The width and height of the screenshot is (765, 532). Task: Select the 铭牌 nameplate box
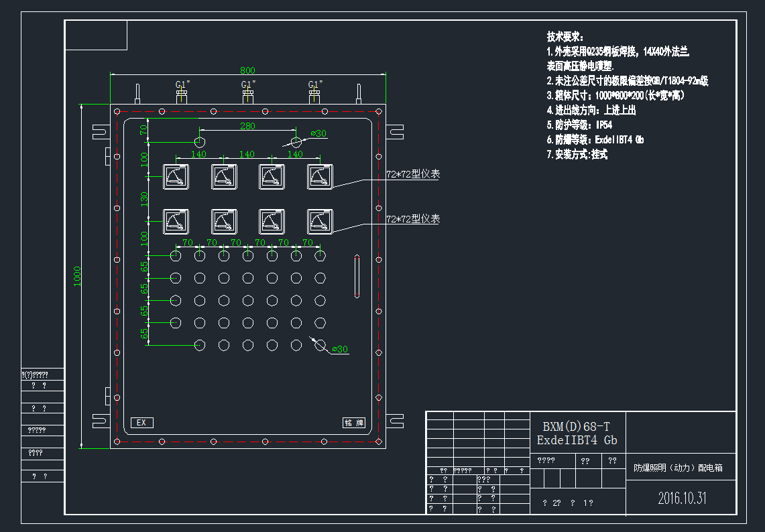point(353,423)
